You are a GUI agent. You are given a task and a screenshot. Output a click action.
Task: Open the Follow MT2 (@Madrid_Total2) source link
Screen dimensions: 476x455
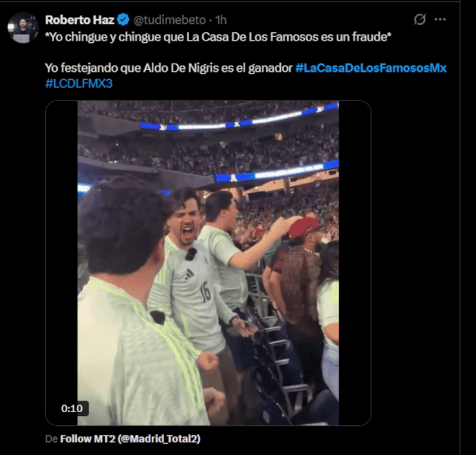click(130, 439)
